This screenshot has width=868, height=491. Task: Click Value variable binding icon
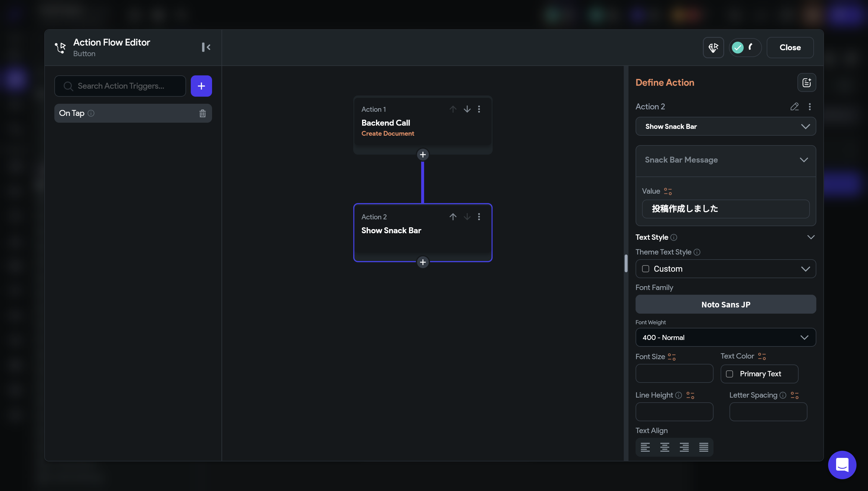pos(667,191)
